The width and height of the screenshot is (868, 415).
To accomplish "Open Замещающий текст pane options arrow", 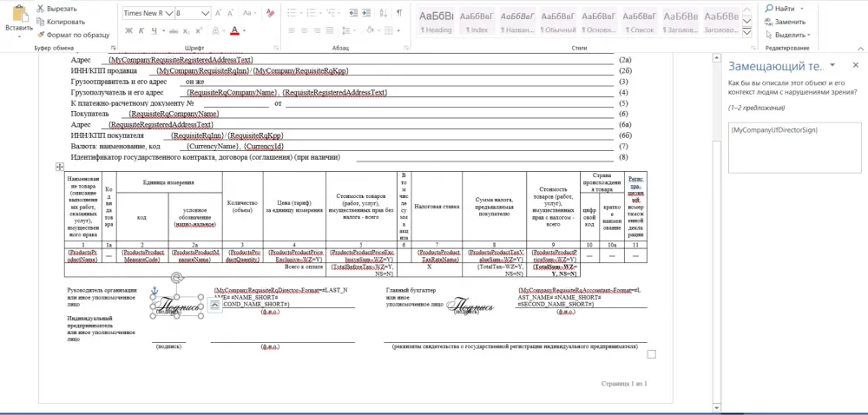I will [832, 66].
